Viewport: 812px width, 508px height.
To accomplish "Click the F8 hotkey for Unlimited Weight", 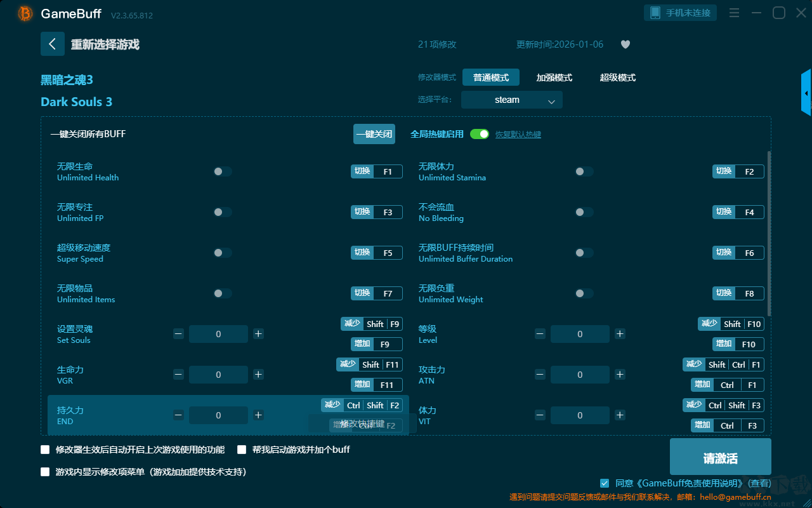I will (738, 293).
